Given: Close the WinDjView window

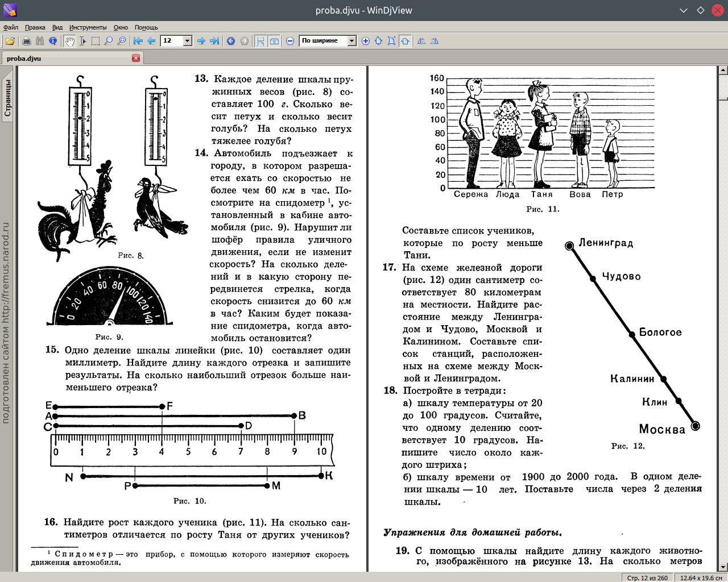Looking at the screenshot, I should click(717, 10).
